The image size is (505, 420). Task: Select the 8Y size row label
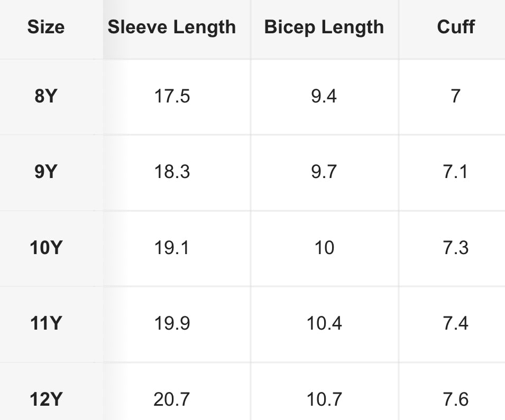click(x=46, y=97)
